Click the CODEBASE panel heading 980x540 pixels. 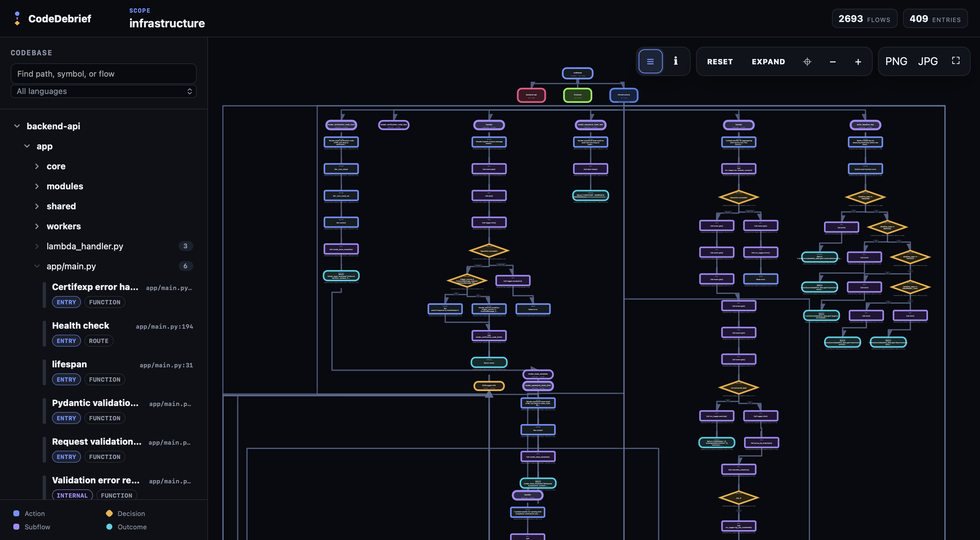click(x=31, y=53)
